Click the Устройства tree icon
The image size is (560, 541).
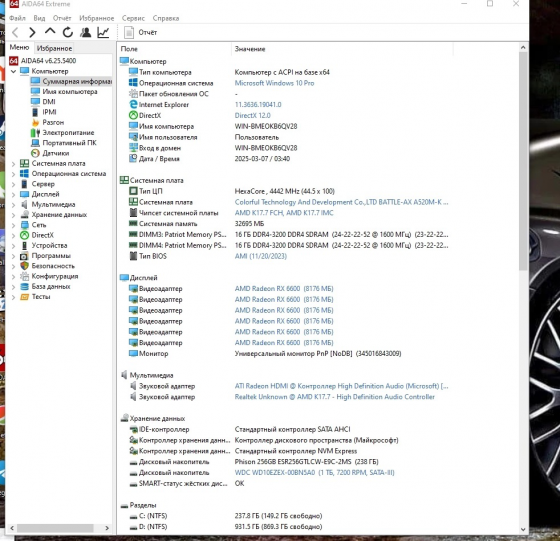tap(24, 246)
